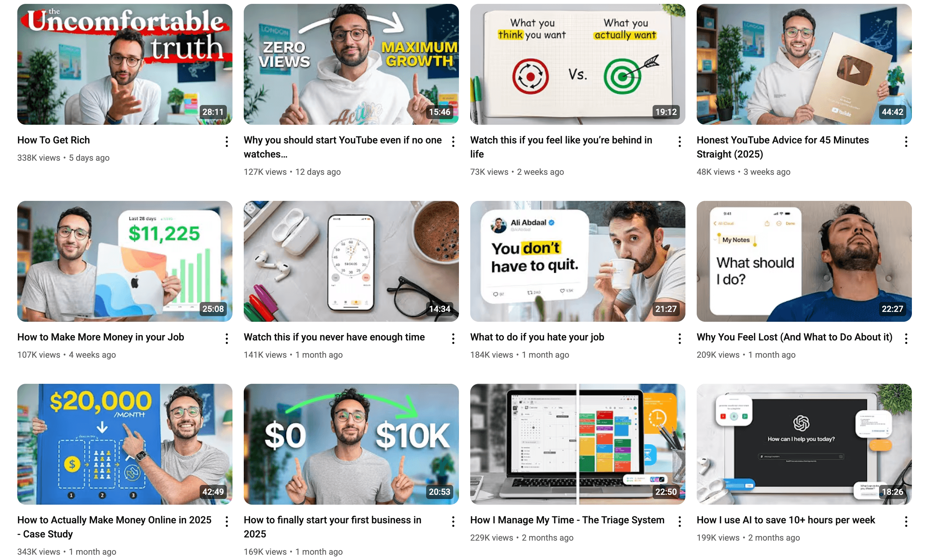Play the Zero Views Maximum Growth thumbnail

(351, 64)
